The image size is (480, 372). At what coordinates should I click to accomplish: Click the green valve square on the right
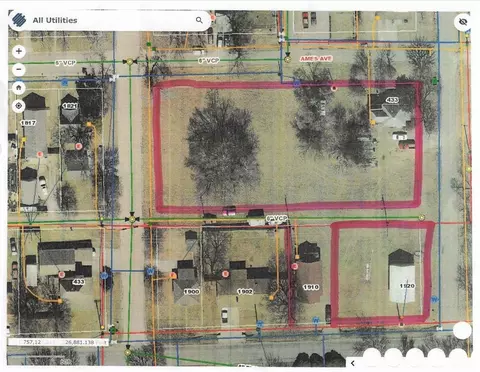pos(434,80)
